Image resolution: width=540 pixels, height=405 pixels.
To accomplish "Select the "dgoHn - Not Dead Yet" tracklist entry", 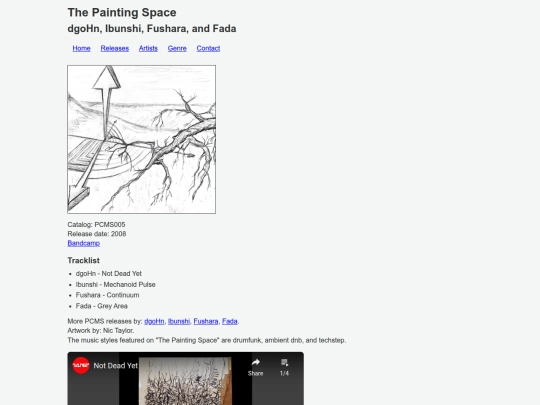I will click(109, 273).
